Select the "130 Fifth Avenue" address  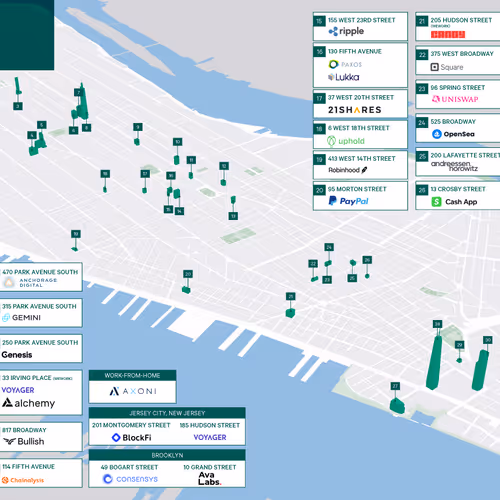click(x=355, y=51)
